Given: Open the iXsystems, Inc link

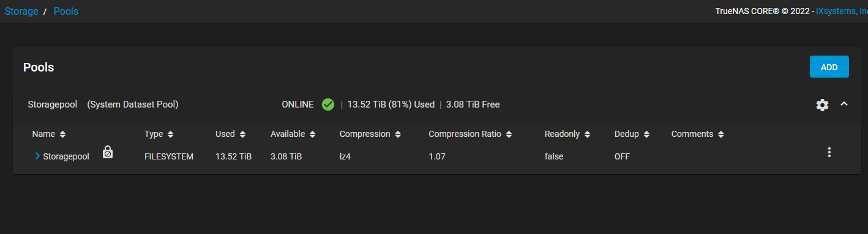Looking at the screenshot, I should point(842,11).
